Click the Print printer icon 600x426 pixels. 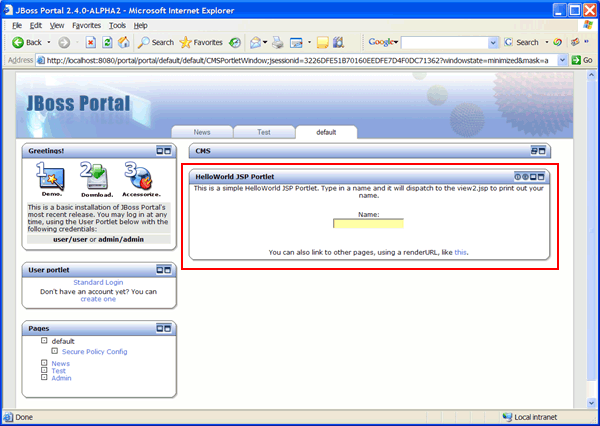278,42
